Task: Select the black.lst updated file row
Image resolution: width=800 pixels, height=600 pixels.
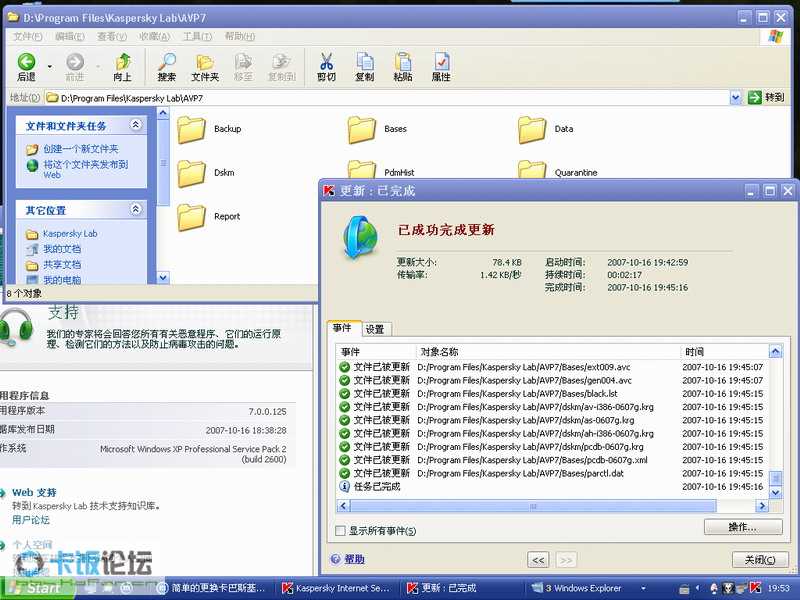Action: [x=552, y=393]
